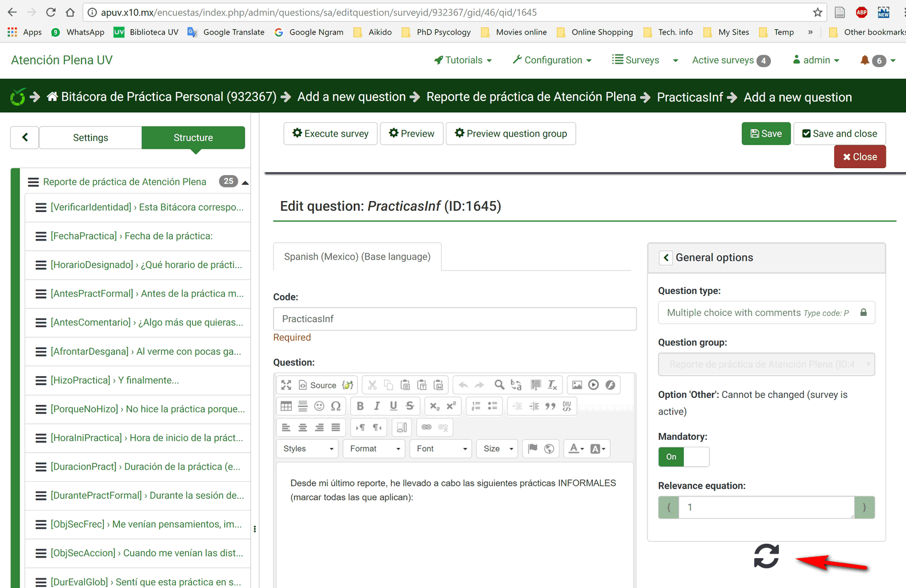Collapse the General options panel
906x588 pixels.
tap(666, 258)
